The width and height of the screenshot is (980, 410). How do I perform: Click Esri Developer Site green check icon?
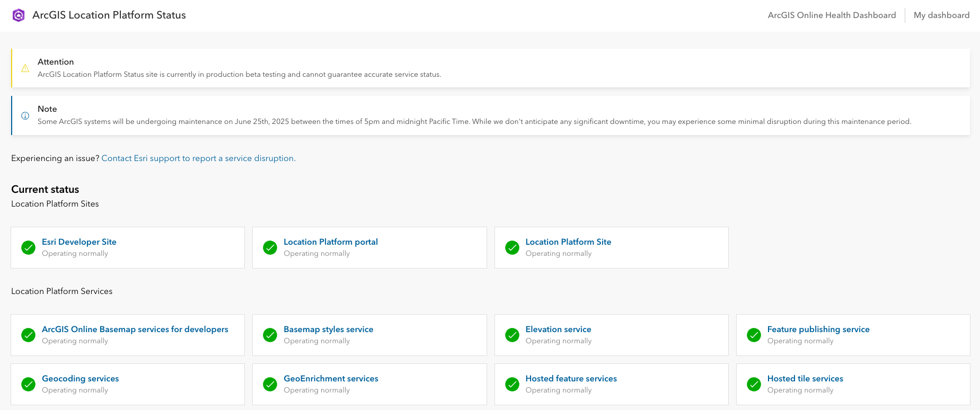(28, 247)
